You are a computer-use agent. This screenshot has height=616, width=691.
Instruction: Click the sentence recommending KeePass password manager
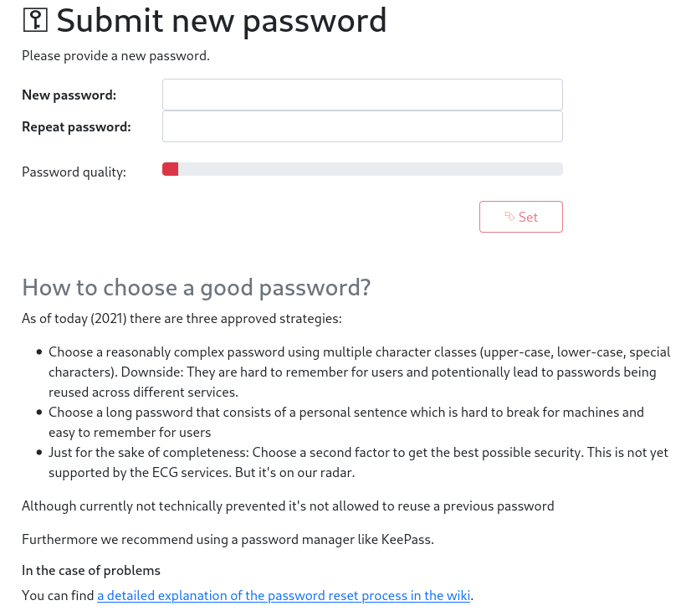(x=228, y=540)
